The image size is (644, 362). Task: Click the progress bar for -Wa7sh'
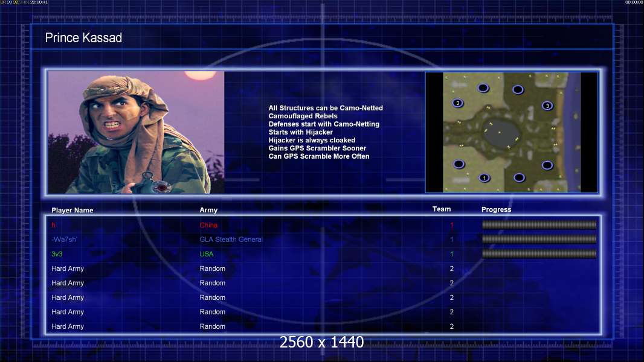click(539, 239)
